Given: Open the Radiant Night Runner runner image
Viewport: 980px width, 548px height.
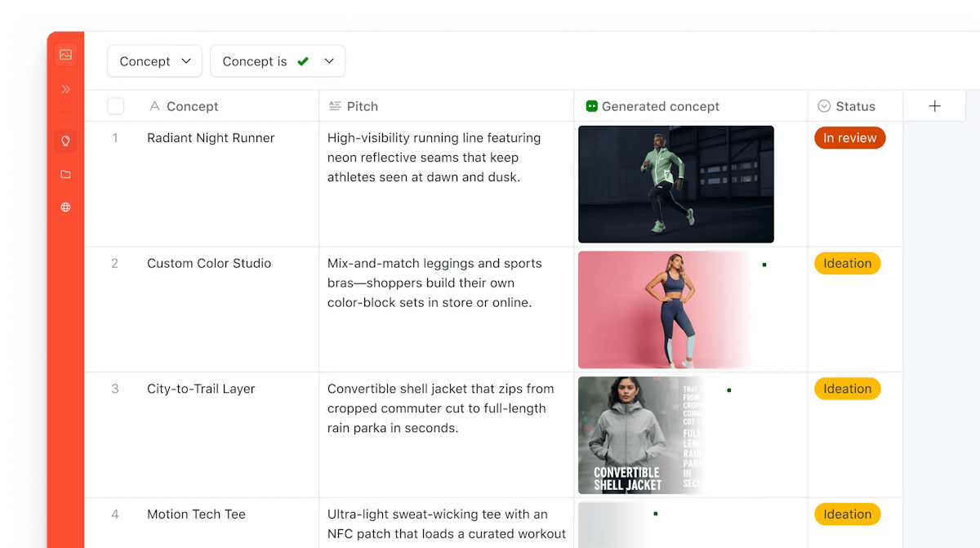Looking at the screenshot, I should (676, 185).
